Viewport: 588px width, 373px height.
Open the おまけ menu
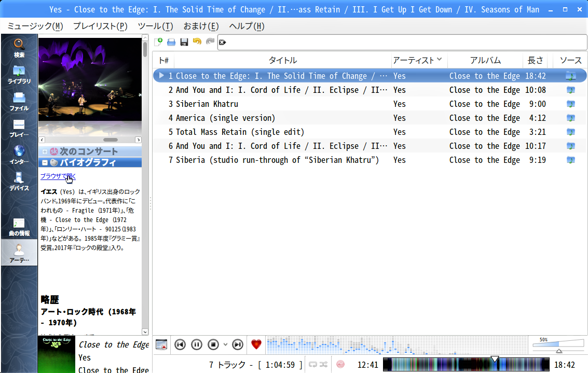tap(201, 26)
